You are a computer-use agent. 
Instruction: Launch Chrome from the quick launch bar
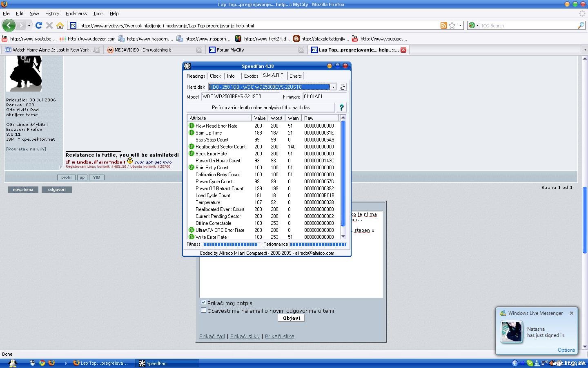click(42, 363)
